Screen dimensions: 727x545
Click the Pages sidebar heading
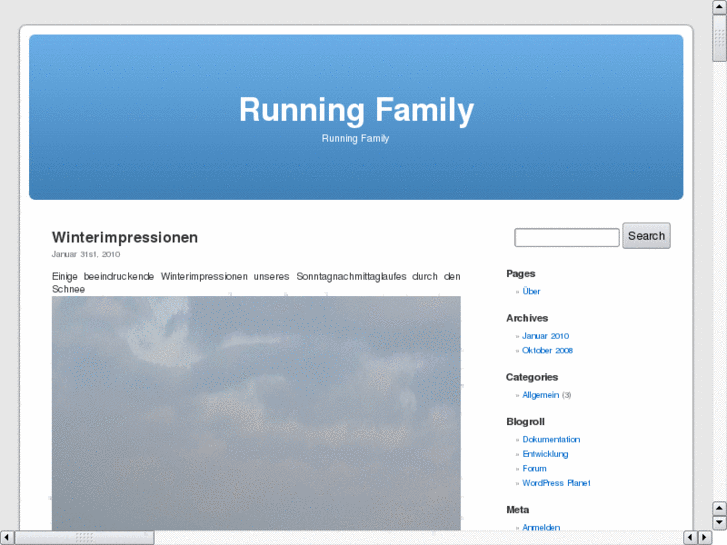tap(521, 274)
